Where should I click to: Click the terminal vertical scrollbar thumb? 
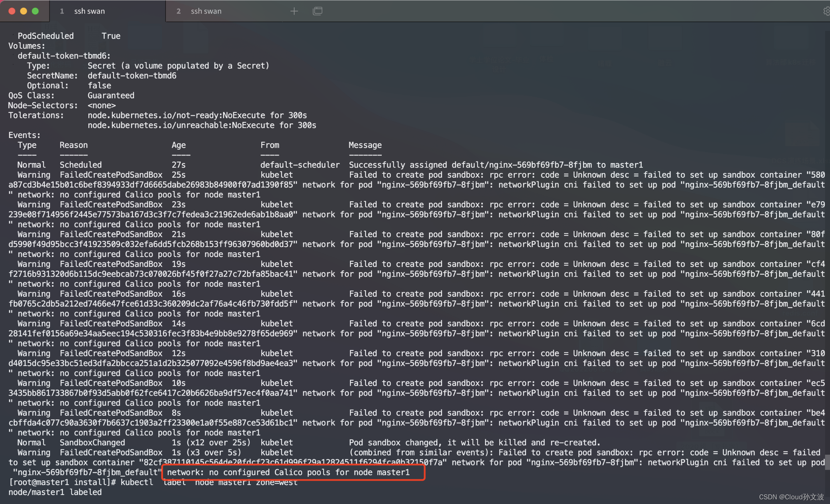[827, 462]
